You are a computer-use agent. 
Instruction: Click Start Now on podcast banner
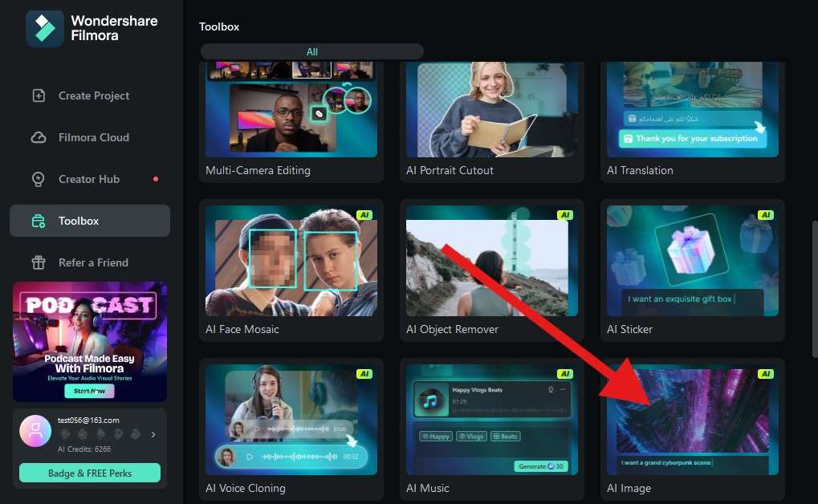pos(89,391)
